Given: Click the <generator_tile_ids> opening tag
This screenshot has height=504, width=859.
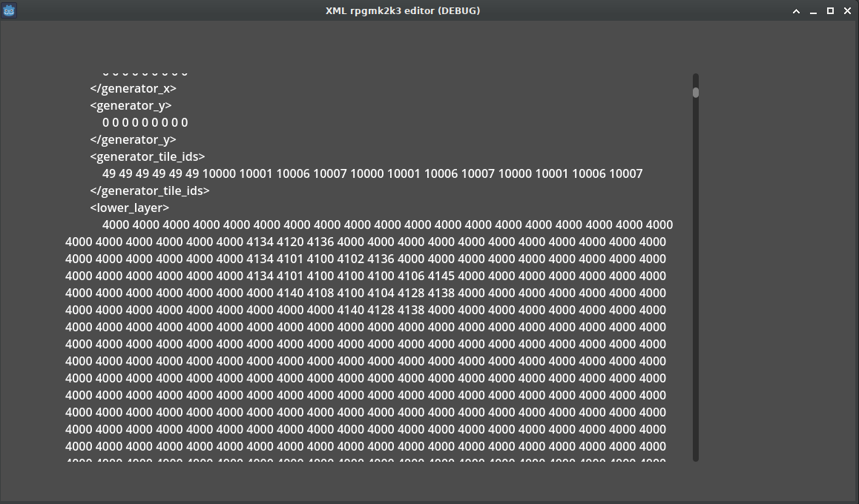Looking at the screenshot, I should pos(148,156).
